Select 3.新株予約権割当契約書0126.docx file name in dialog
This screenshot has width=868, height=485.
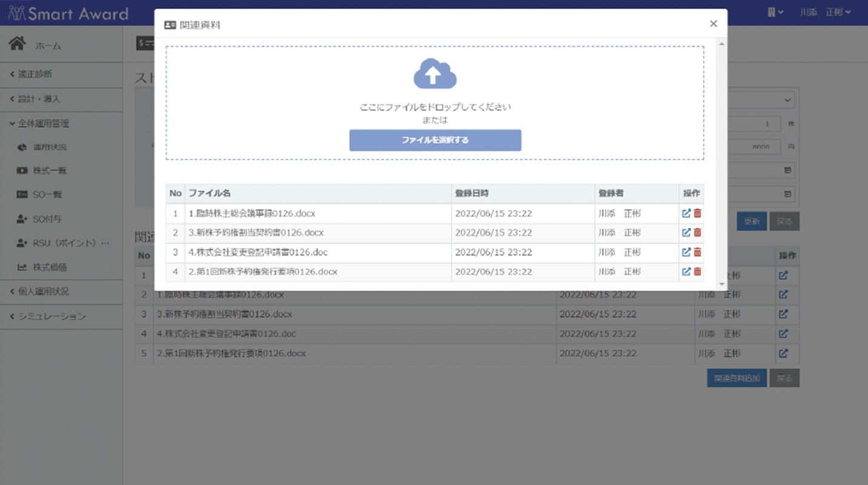point(256,233)
